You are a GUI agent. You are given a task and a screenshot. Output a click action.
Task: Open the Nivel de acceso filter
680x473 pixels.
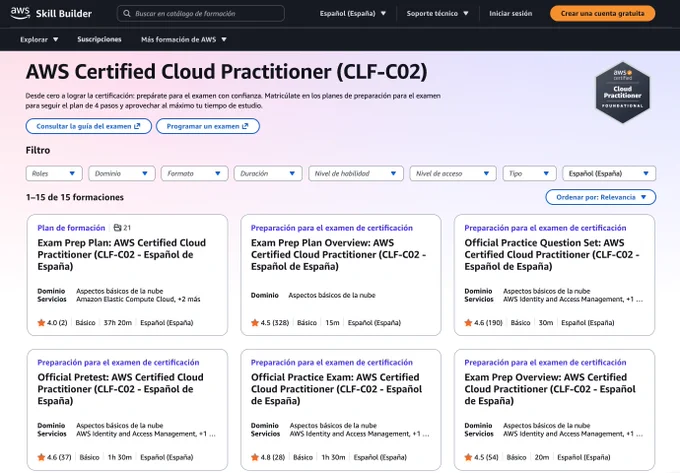[x=453, y=173]
